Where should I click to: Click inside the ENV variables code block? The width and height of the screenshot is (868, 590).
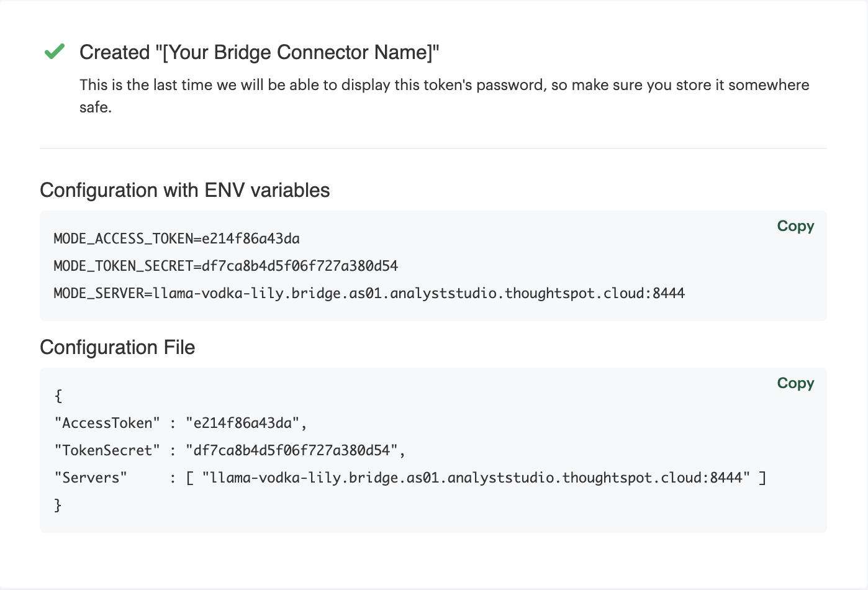373,266
